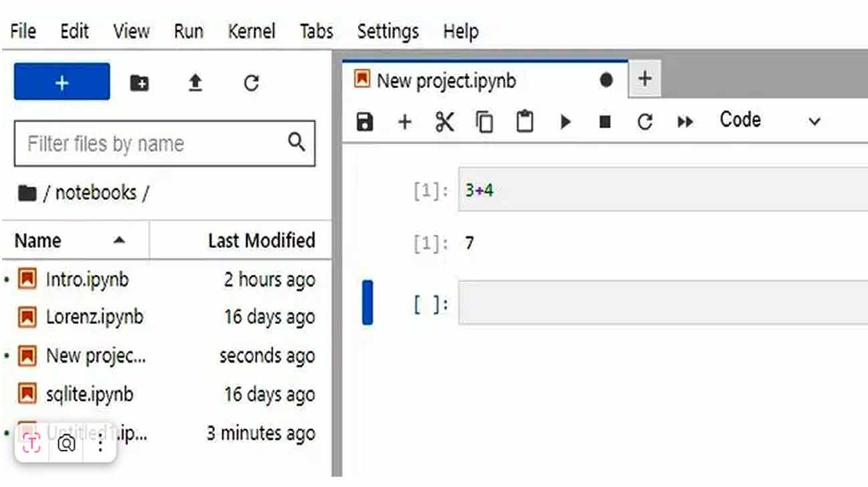This screenshot has height=487, width=868.
Task: Restart the kernel
Action: [644, 121]
